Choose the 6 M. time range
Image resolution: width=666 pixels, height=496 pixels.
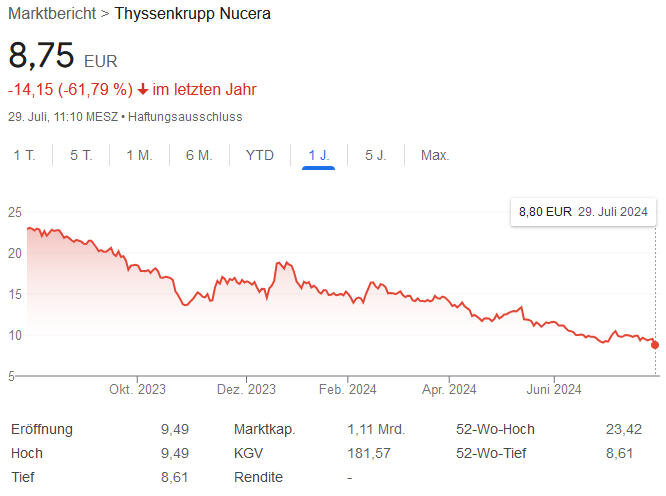(199, 155)
